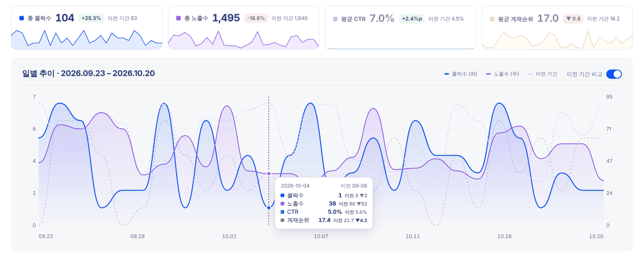Select the 평균 게재순위 metric card

pos(557,28)
